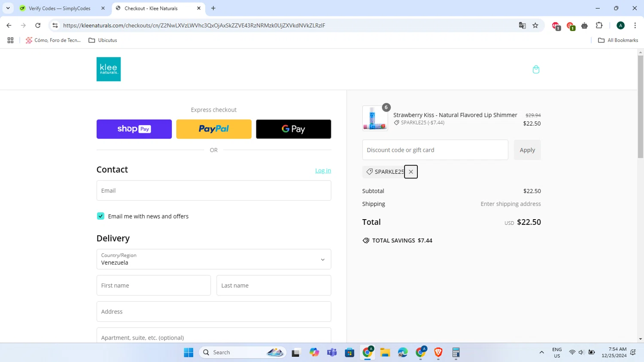Apply the discount code
644x362 pixels.
coord(527,150)
